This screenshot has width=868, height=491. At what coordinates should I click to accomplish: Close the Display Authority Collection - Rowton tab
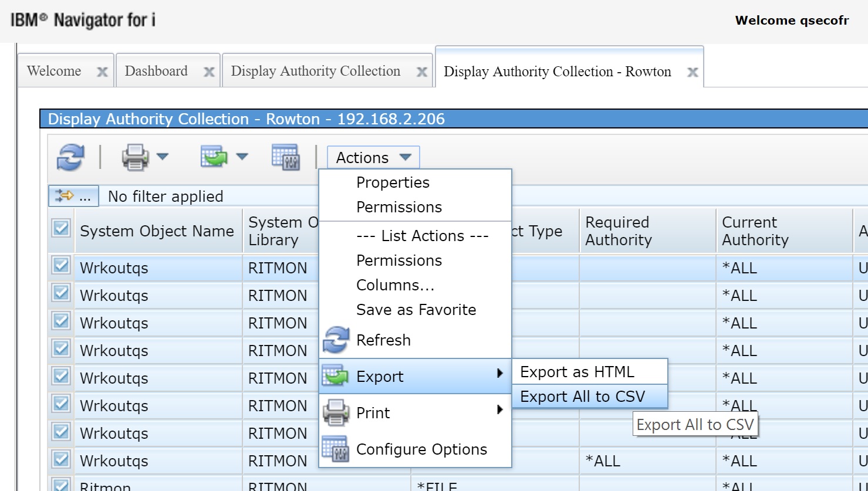click(x=693, y=72)
